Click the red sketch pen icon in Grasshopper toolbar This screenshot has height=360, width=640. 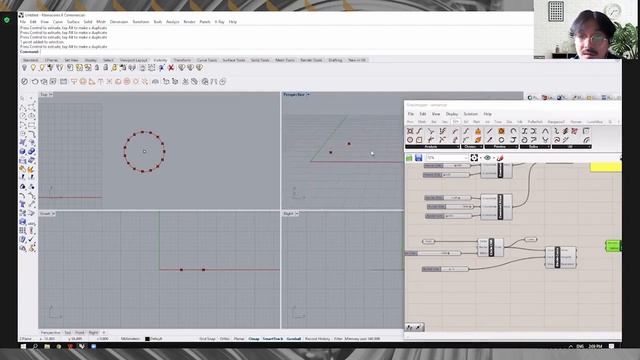pos(500,158)
